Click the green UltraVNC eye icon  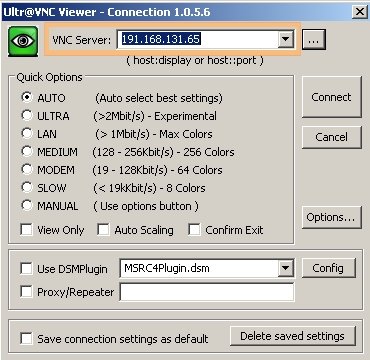[x=23, y=41]
